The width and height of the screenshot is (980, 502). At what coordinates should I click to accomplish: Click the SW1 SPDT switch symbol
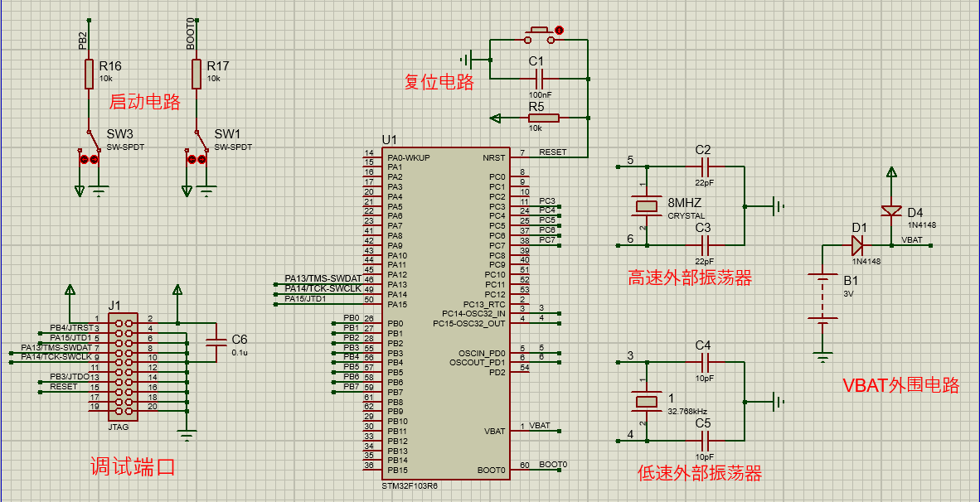(x=196, y=146)
